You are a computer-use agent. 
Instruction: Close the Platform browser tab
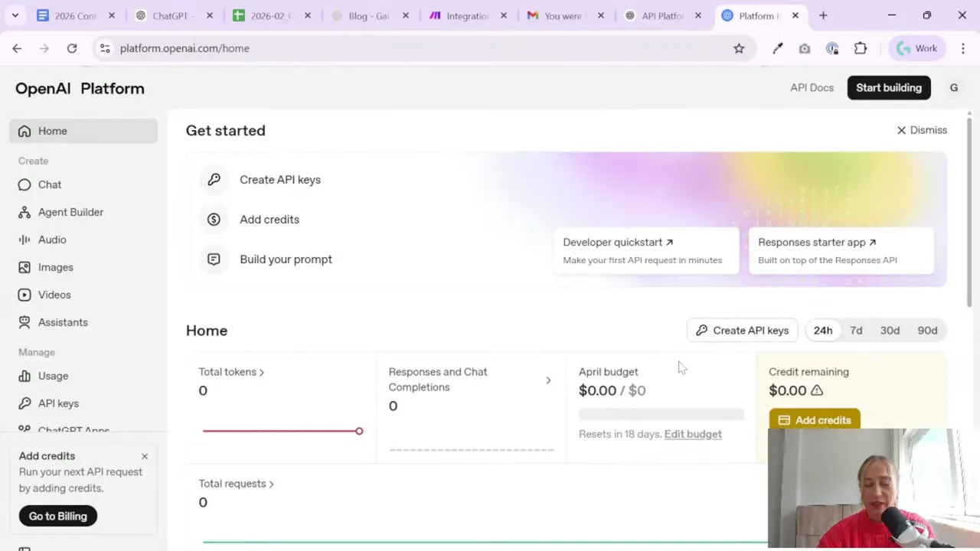click(795, 15)
